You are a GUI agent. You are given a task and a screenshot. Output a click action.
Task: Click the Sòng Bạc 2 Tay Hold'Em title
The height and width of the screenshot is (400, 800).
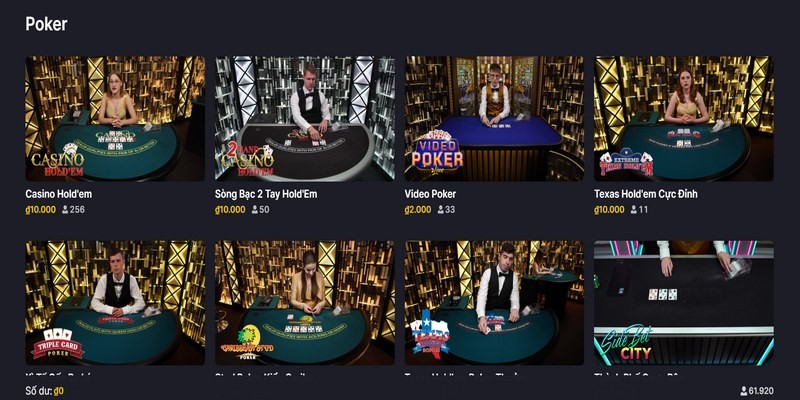pyautogui.click(x=266, y=194)
